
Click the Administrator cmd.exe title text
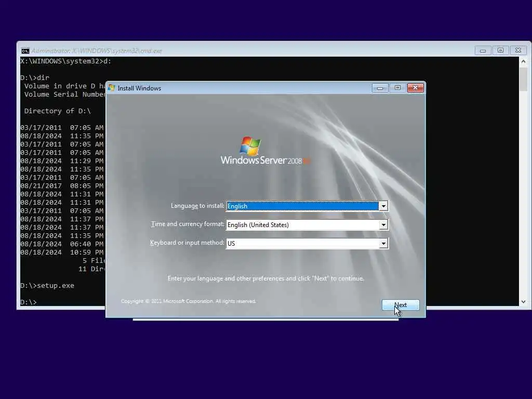point(97,51)
